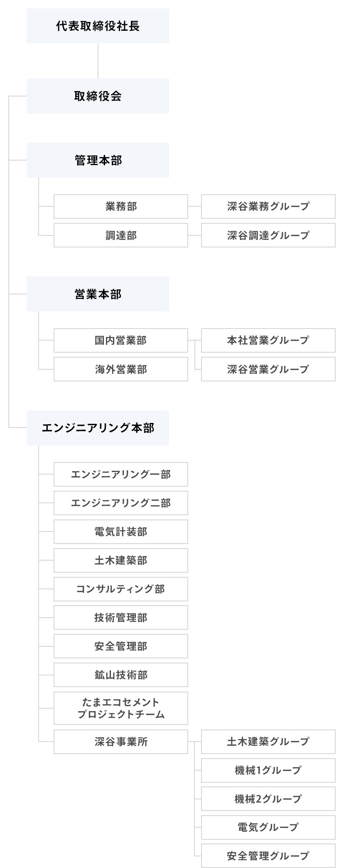Select the 海外営業部 box
Viewport: 344px width, 868px height.
tap(120, 369)
